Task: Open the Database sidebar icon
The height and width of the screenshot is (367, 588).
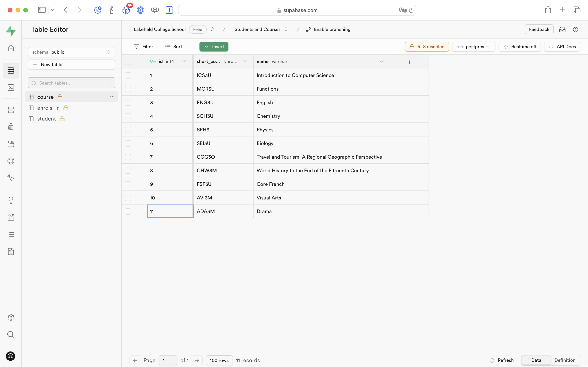Action: [11, 110]
